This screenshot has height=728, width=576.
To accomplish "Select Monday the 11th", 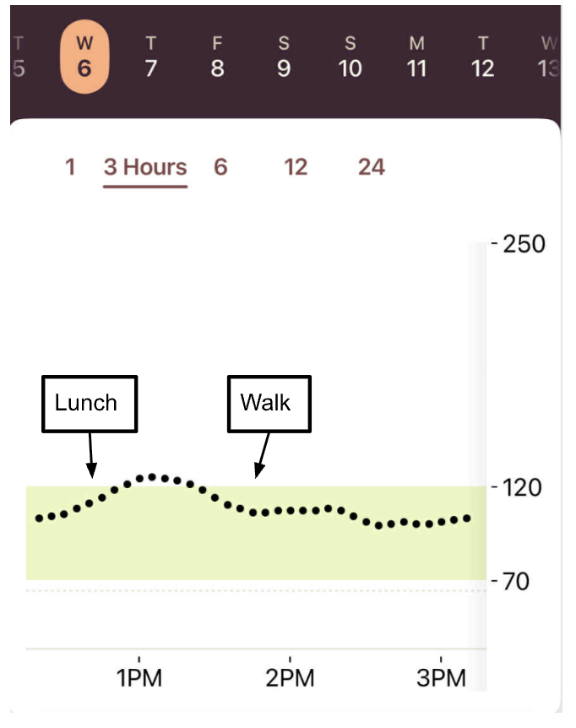I will 416,57.
